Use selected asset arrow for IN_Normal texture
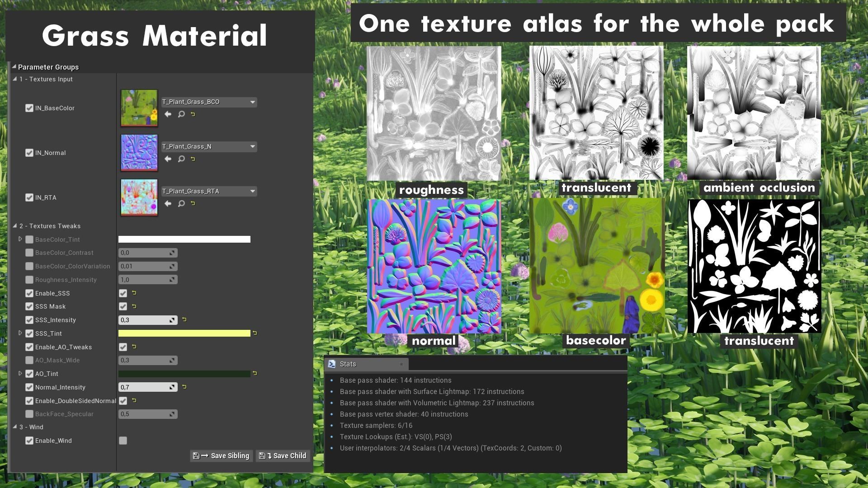This screenshot has width=868, height=488. 168,159
